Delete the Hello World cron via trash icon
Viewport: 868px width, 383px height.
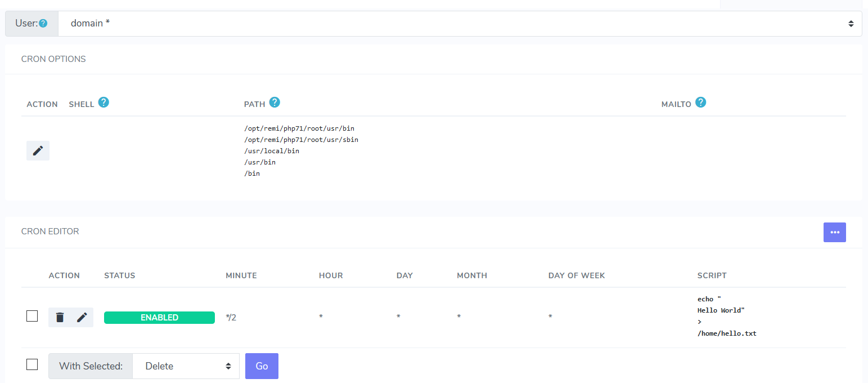click(x=60, y=317)
